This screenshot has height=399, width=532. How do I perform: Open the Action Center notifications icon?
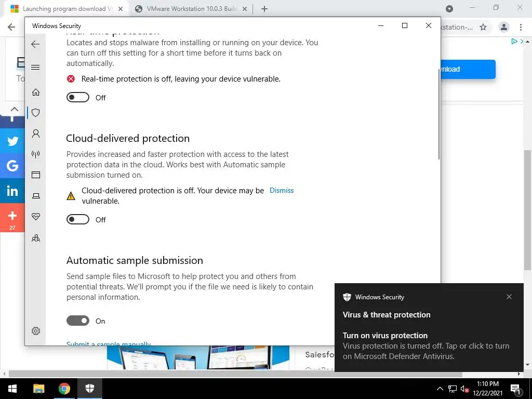(515, 389)
